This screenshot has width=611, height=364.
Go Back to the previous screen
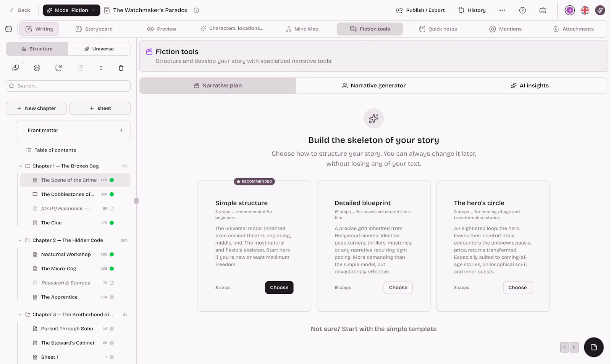point(20,10)
